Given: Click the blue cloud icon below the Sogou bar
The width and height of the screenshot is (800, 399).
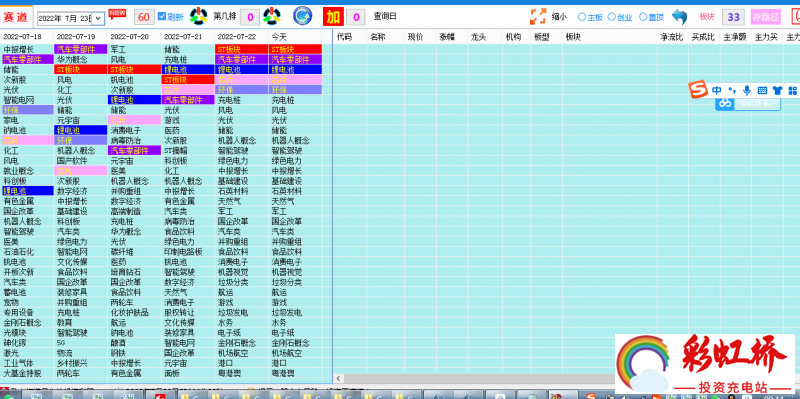Looking at the screenshot, I should pos(724,104).
